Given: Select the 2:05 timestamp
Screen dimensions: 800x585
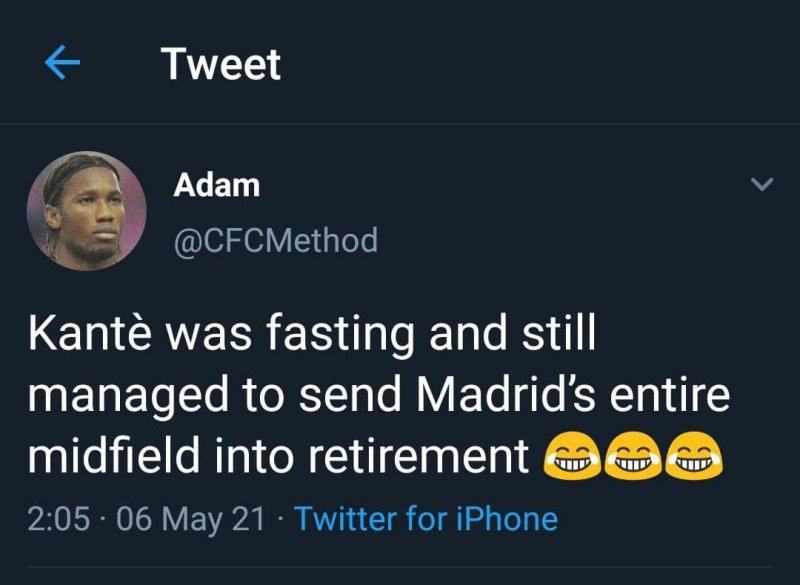Looking at the screenshot, I should (58, 519).
